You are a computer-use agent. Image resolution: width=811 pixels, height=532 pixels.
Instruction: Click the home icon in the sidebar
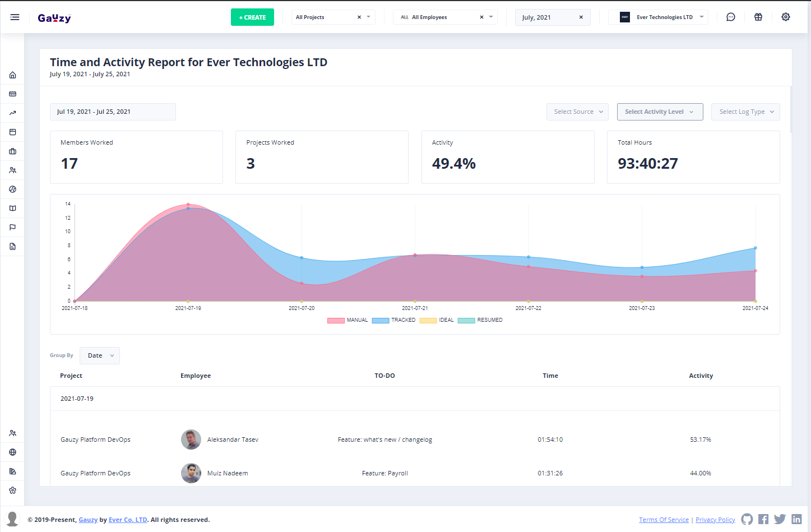click(12, 75)
